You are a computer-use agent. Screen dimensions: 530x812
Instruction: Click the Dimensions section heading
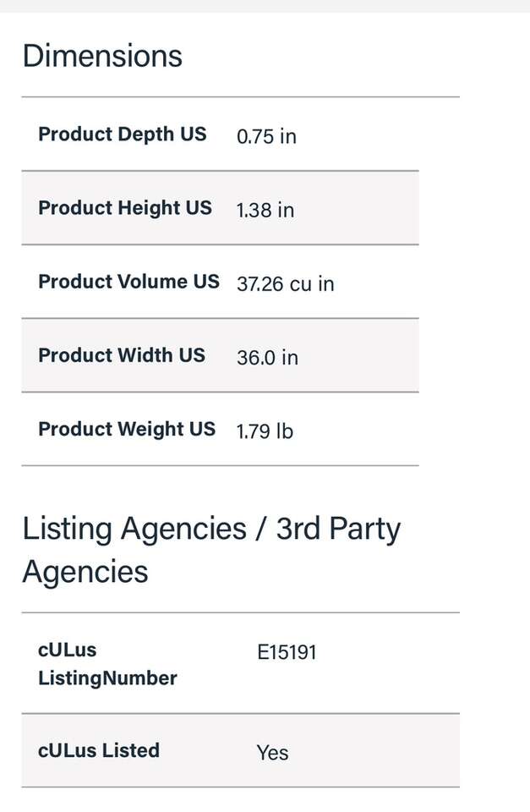tap(102, 56)
